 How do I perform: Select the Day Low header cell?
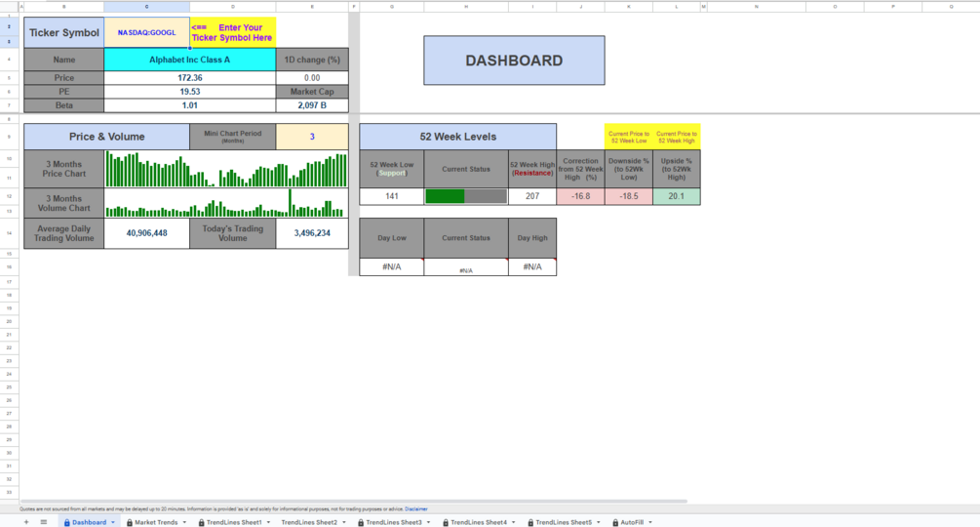(x=392, y=238)
